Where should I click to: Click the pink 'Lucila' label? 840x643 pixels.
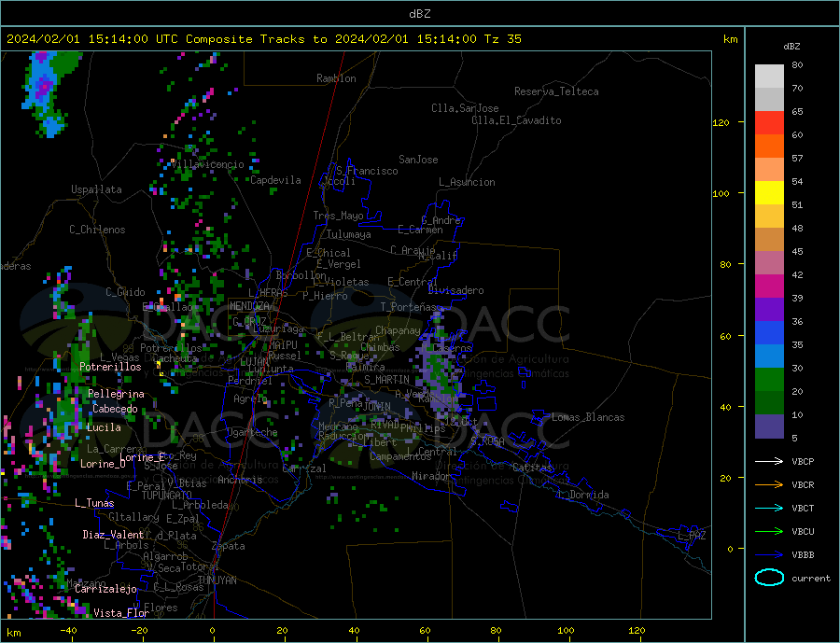[x=104, y=427]
